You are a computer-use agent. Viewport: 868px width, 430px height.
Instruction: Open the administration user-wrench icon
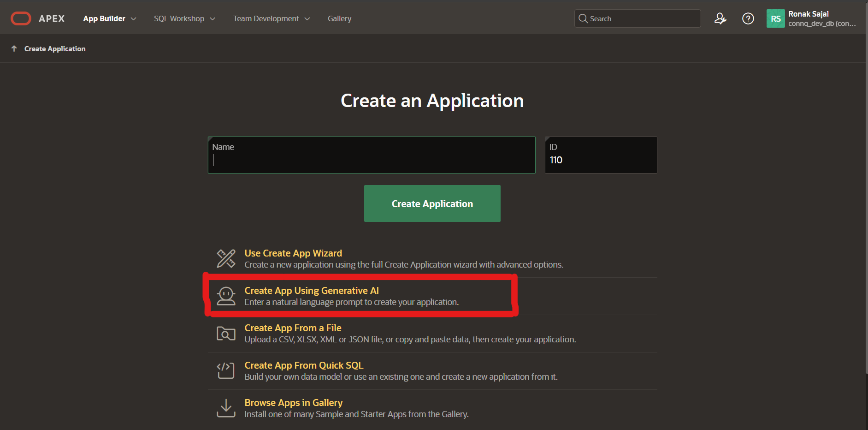pyautogui.click(x=720, y=18)
